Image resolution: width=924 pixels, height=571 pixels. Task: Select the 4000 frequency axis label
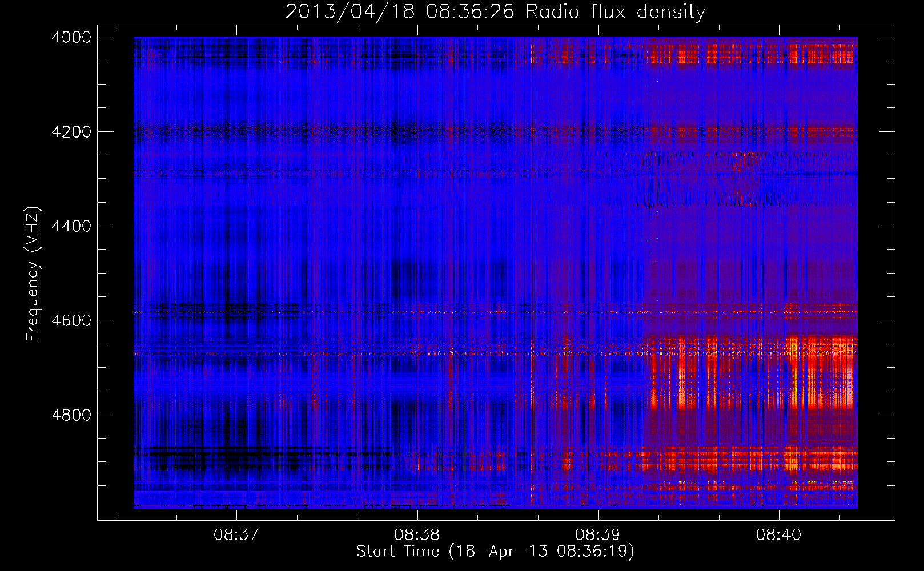[71, 37]
